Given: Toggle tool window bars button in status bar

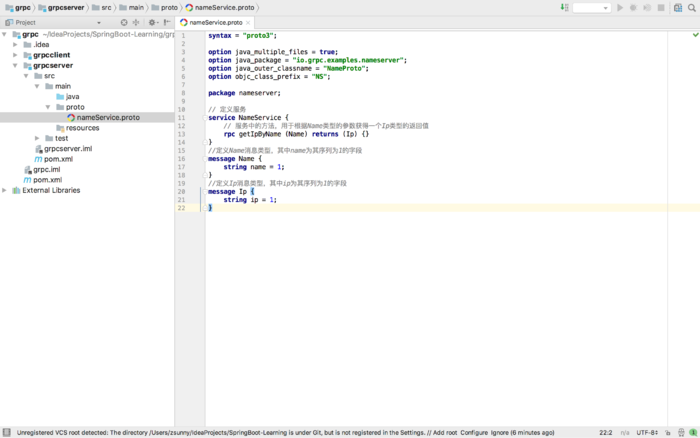Looking at the screenshot, I should click(x=7, y=432).
